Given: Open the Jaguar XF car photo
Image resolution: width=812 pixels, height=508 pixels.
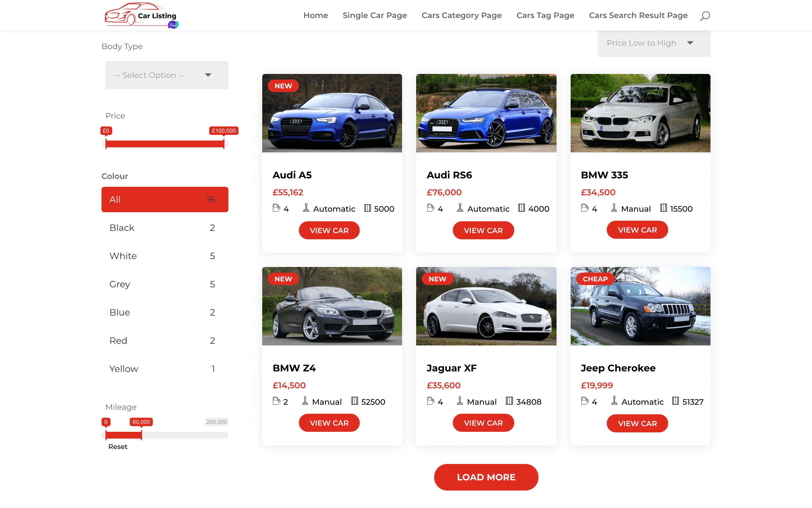Looking at the screenshot, I should click(x=486, y=306).
